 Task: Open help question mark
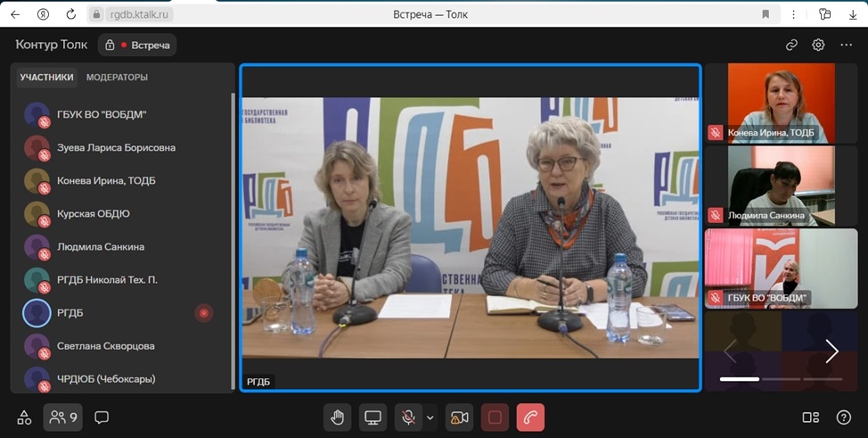pos(843,417)
